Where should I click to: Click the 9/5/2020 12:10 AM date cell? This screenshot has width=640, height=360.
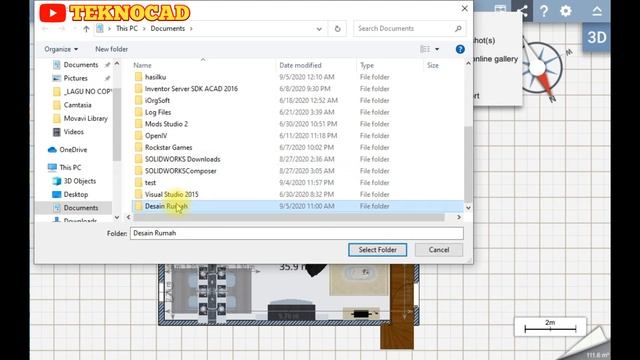coord(307,77)
